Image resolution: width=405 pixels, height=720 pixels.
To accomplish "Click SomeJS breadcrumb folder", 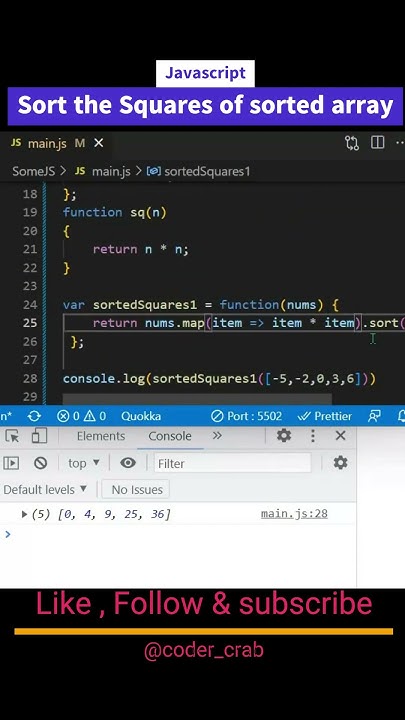I will click(34, 171).
